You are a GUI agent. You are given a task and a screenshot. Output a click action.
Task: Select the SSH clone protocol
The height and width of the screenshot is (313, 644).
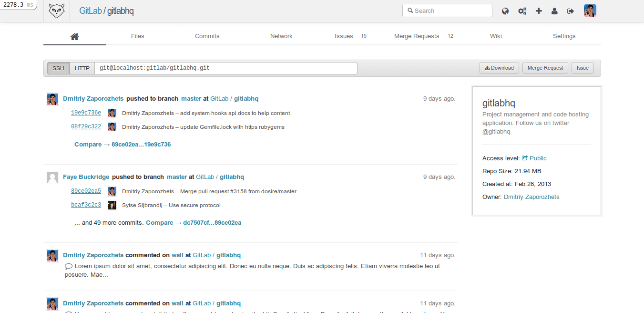click(58, 68)
